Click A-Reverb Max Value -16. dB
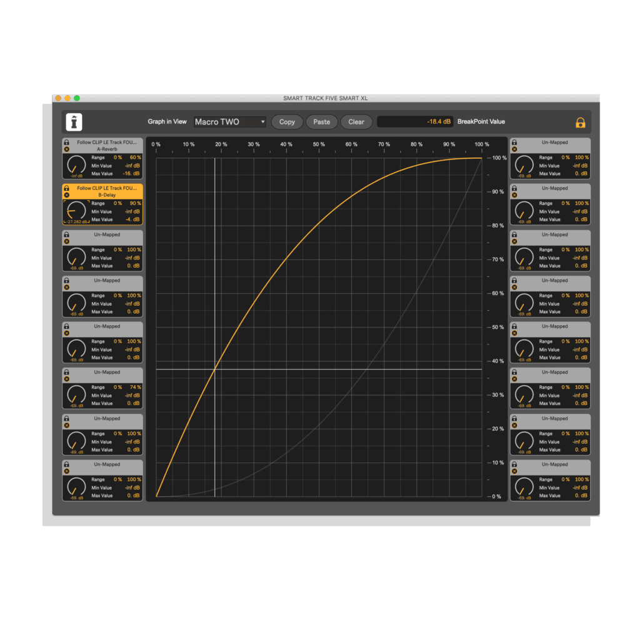This screenshot has width=644, height=644. click(131, 174)
